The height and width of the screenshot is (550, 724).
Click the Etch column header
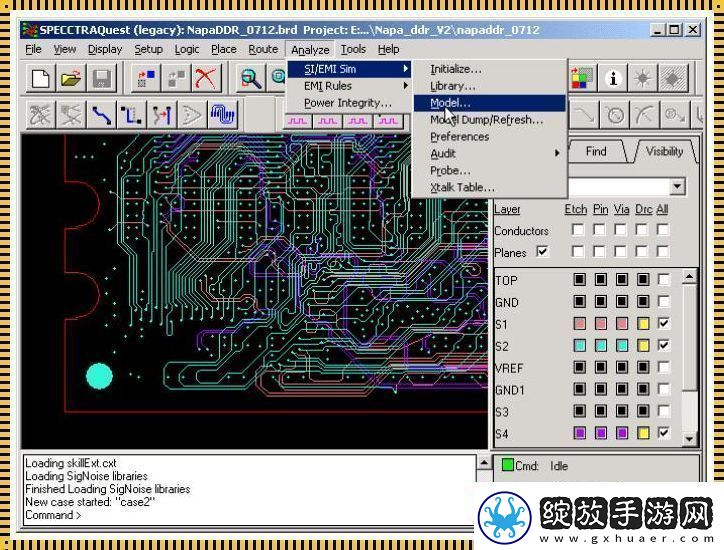point(575,209)
